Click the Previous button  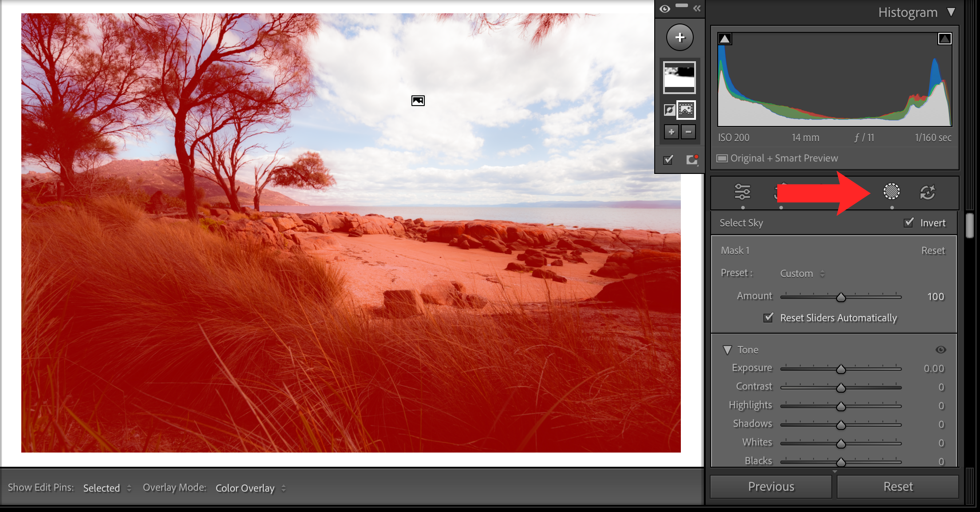[771, 487]
